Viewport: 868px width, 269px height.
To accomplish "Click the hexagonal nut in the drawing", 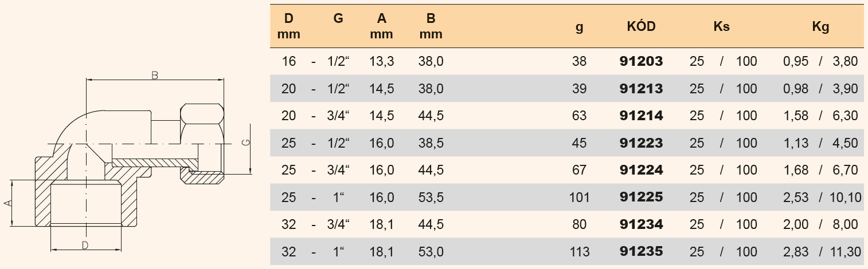I will click(x=202, y=123).
